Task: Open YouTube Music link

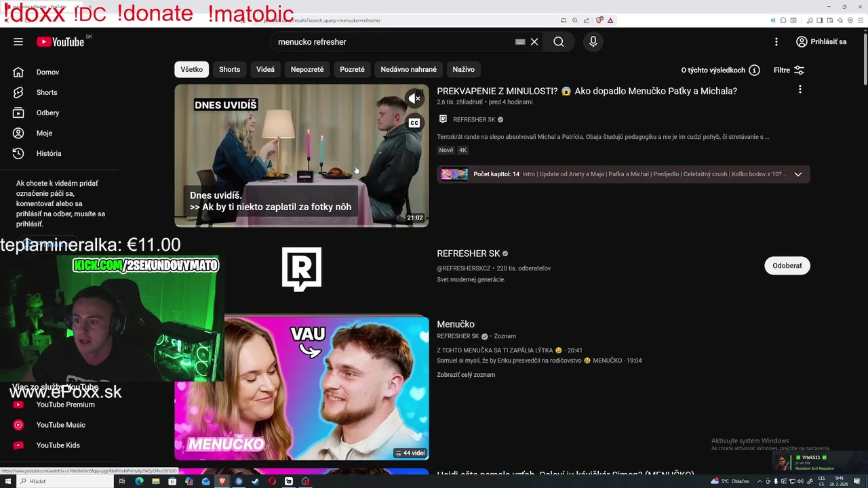Action: (60, 425)
